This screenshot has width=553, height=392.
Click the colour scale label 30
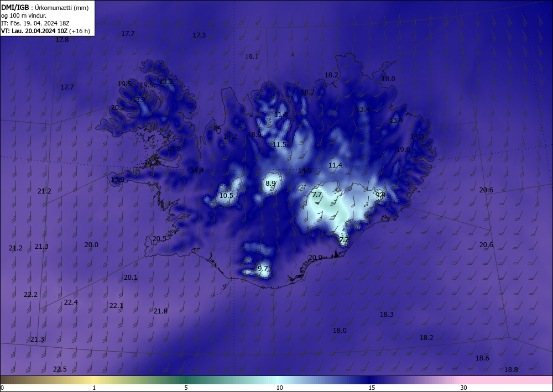click(463, 388)
